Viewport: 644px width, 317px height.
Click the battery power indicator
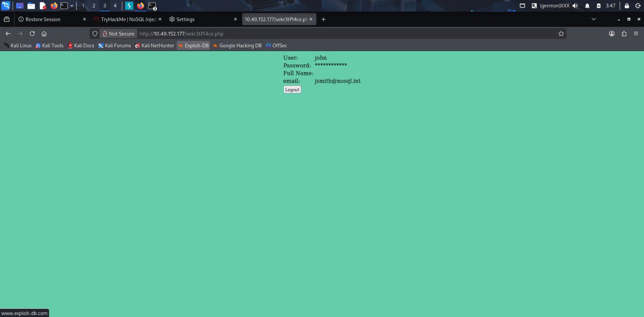click(x=598, y=6)
